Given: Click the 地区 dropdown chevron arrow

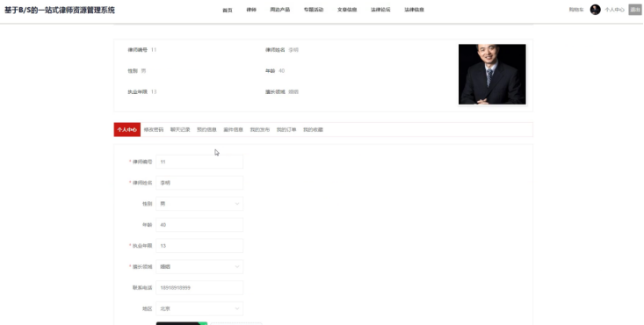Looking at the screenshot, I should [x=237, y=308].
